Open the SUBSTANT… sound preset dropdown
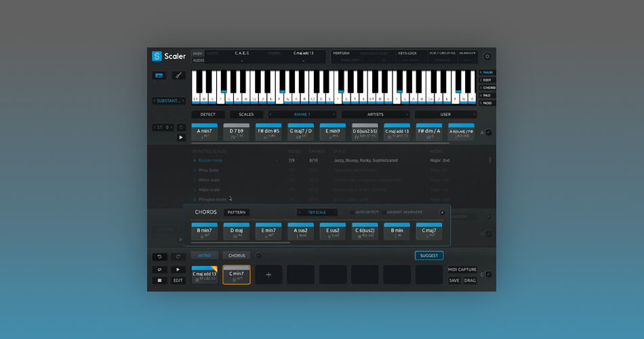 pos(169,100)
